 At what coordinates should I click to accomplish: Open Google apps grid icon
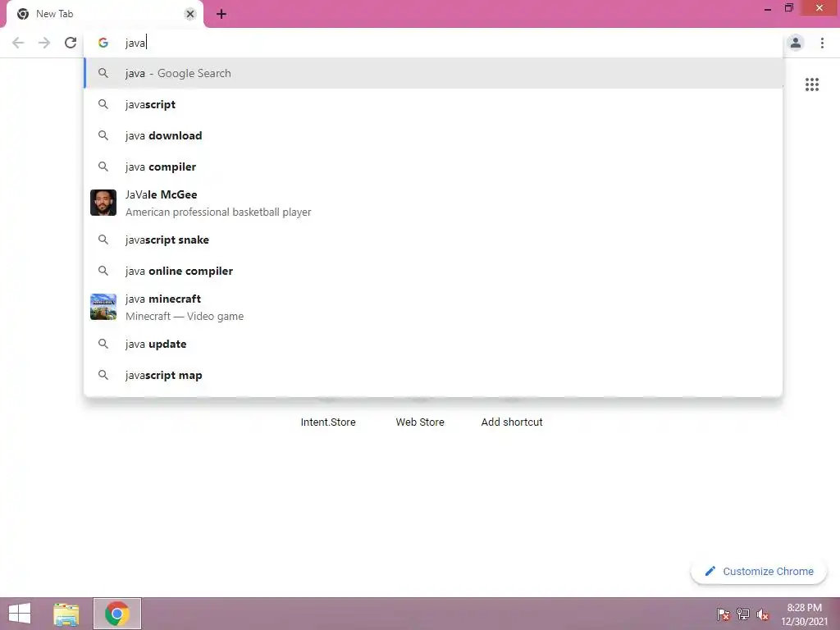click(811, 84)
